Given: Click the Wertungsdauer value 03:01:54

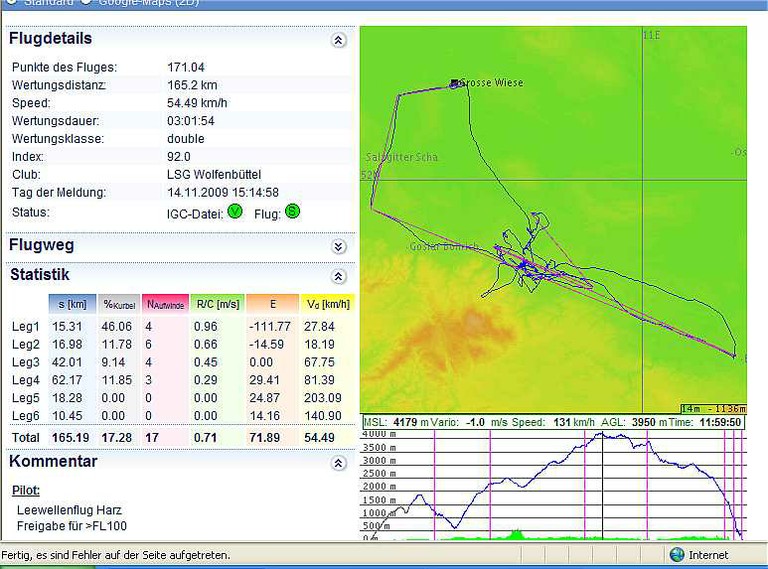Looking at the screenshot, I should click(191, 120).
